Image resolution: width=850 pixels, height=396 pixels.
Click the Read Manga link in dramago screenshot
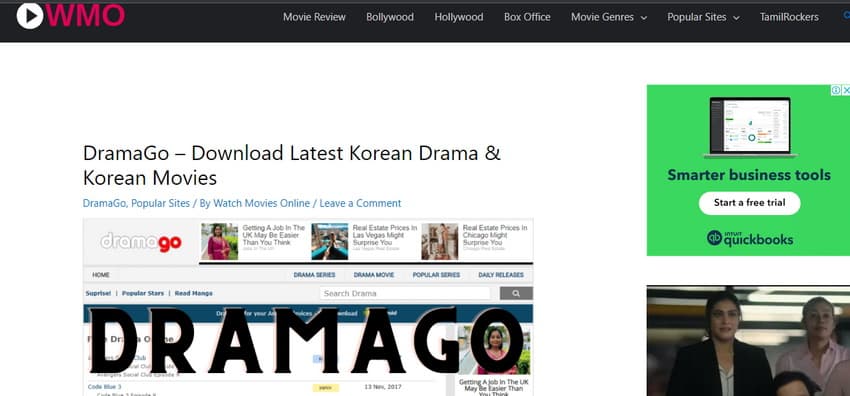pos(194,293)
